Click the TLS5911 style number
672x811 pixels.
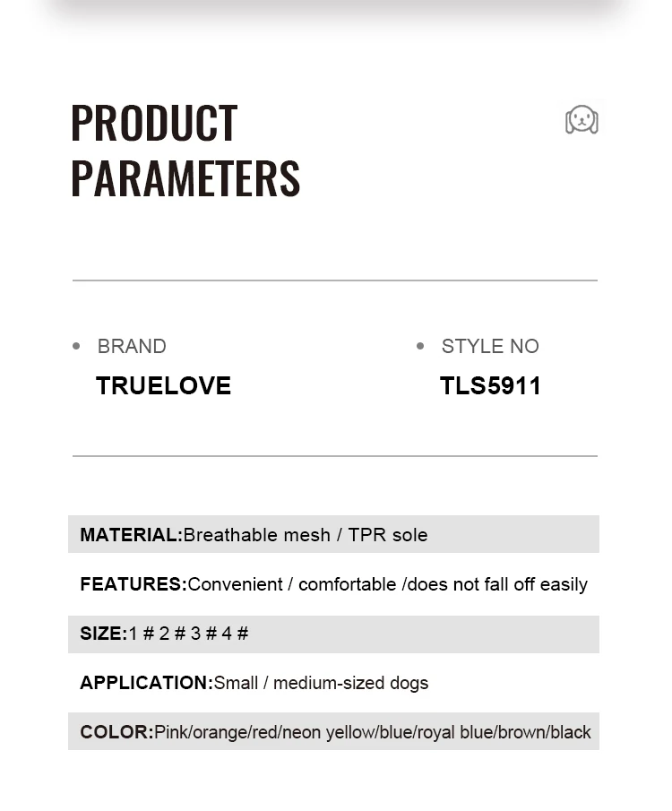coord(490,385)
